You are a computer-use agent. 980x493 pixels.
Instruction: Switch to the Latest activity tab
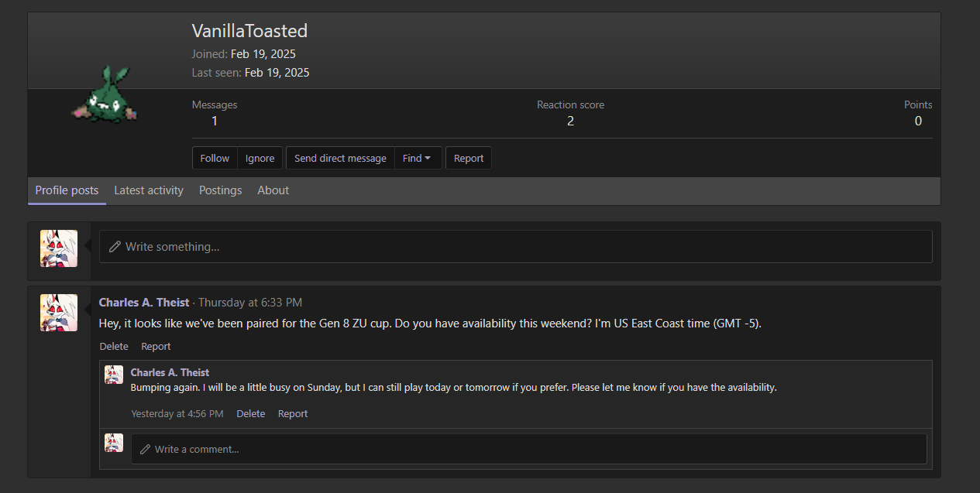pos(149,190)
